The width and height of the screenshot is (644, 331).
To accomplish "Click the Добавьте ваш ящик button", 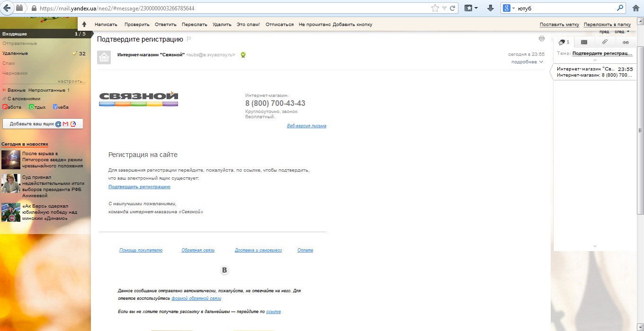I will coord(43,124).
